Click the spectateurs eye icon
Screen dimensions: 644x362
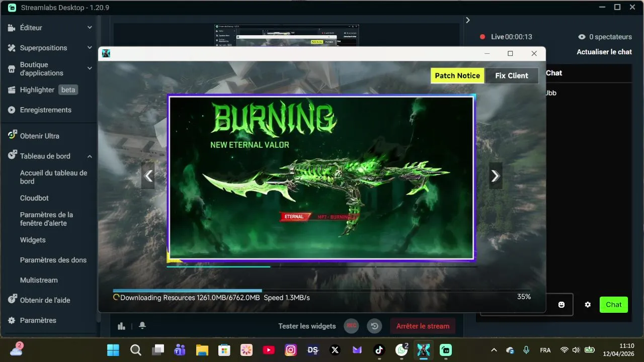click(582, 37)
